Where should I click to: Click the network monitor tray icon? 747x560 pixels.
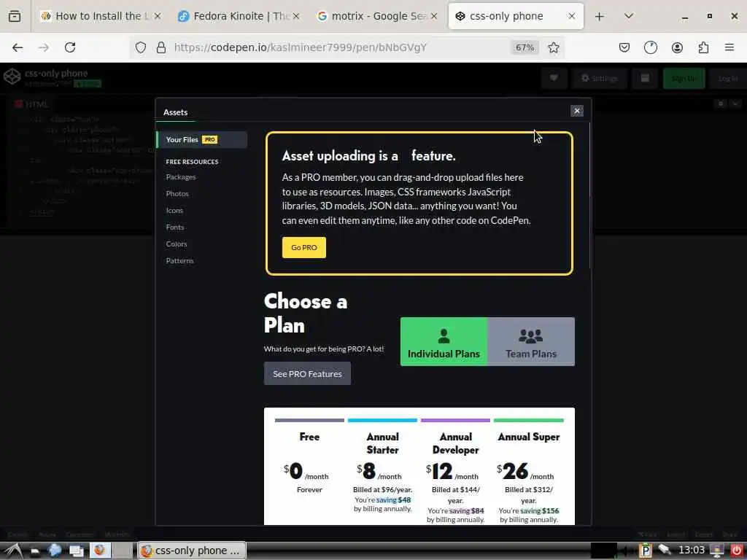(717, 551)
